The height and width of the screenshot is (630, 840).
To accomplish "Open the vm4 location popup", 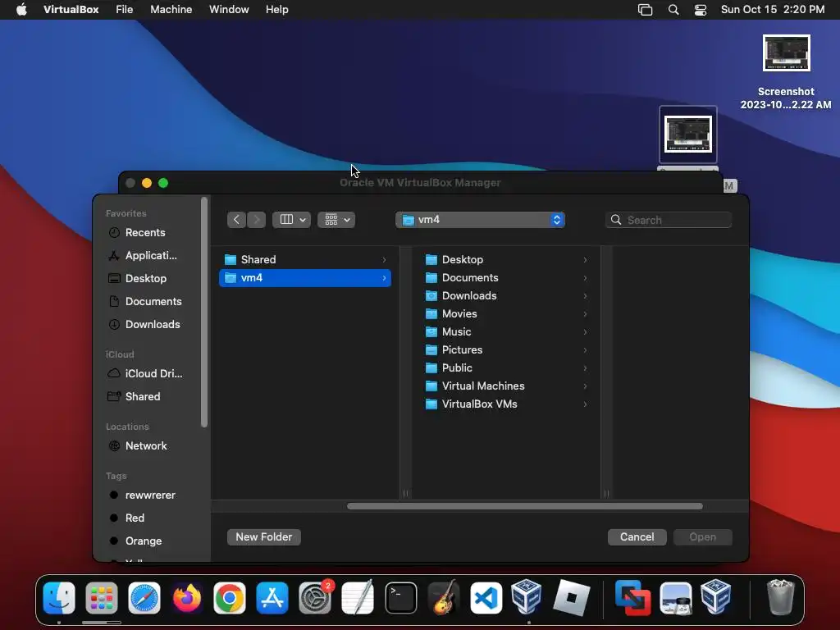I will click(480, 220).
